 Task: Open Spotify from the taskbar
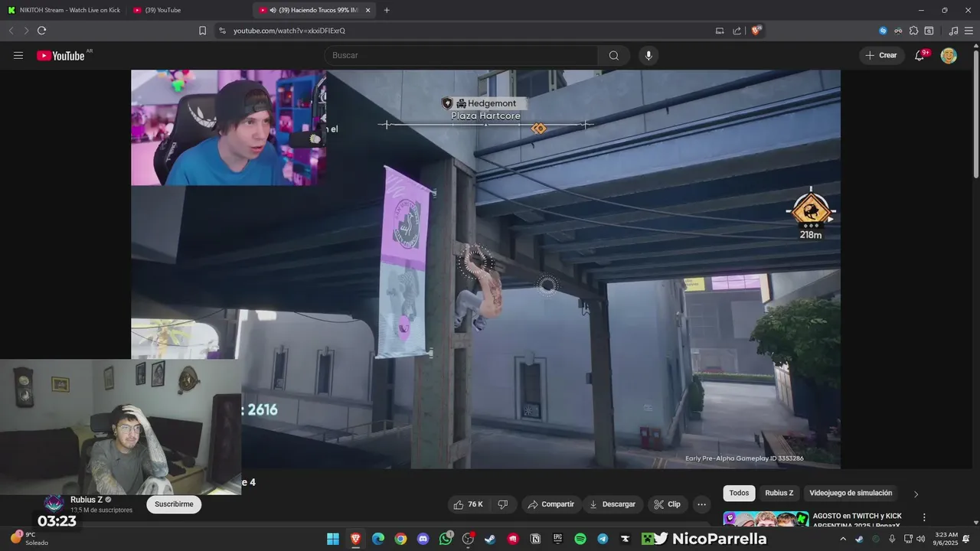(x=580, y=539)
